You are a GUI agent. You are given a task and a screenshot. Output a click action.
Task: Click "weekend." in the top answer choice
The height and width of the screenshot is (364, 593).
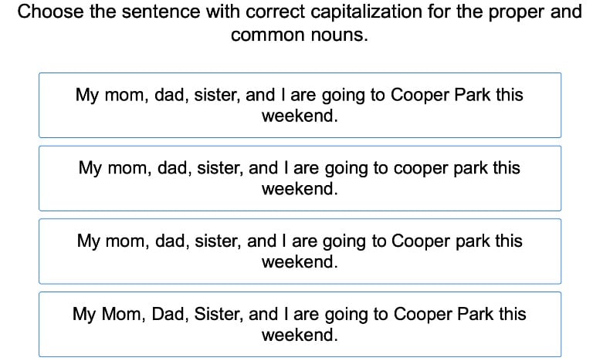[x=300, y=116]
